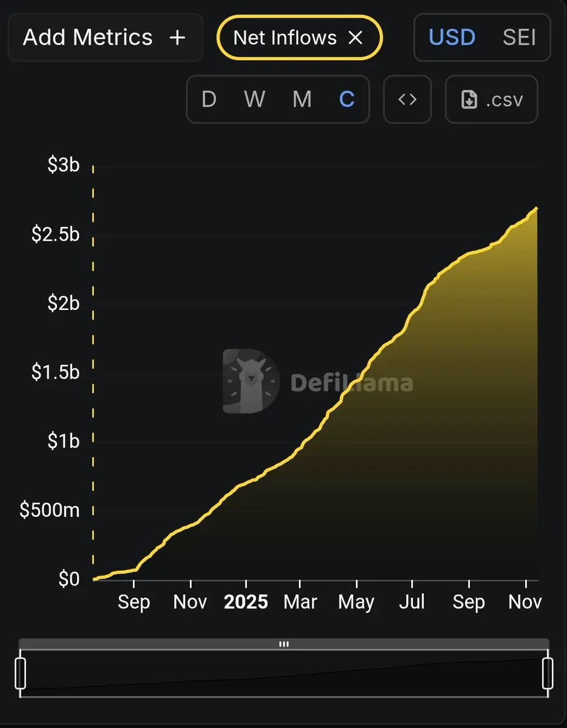Click the left range slider handle
The height and width of the screenshot is (728, 567).
(20, 673)
